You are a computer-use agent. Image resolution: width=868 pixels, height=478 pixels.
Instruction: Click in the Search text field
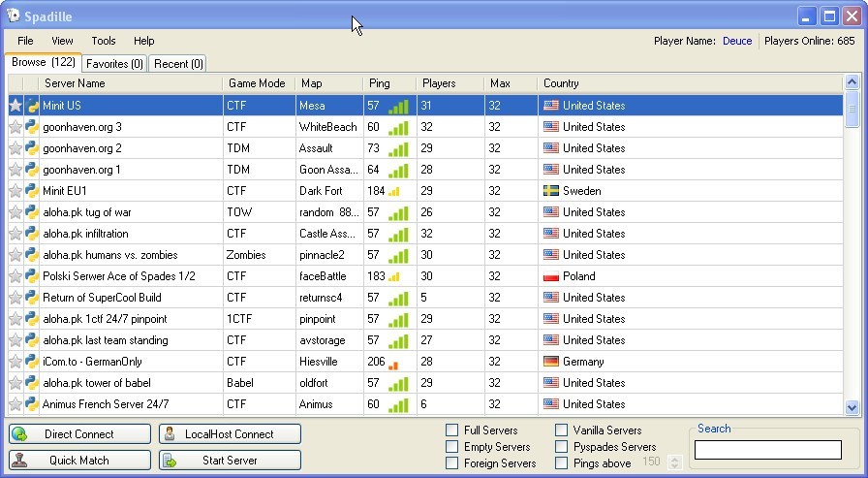(x=768, y=450)
